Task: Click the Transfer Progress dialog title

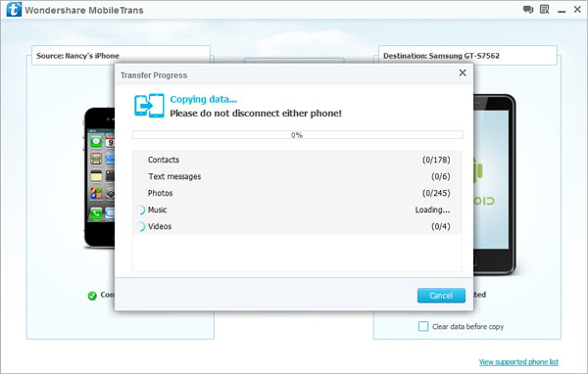Action: pos(154,75)
